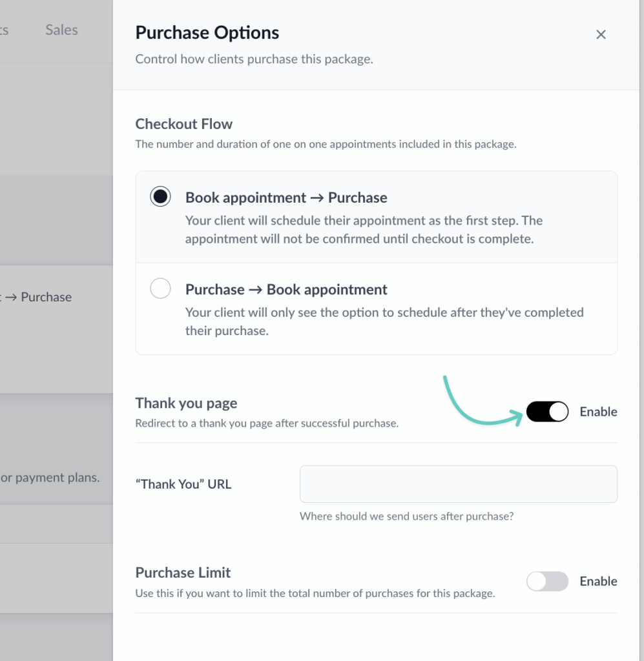Click the Thank you page heading
The width and height of the screenshot is (644, 661).
[186, 403]
